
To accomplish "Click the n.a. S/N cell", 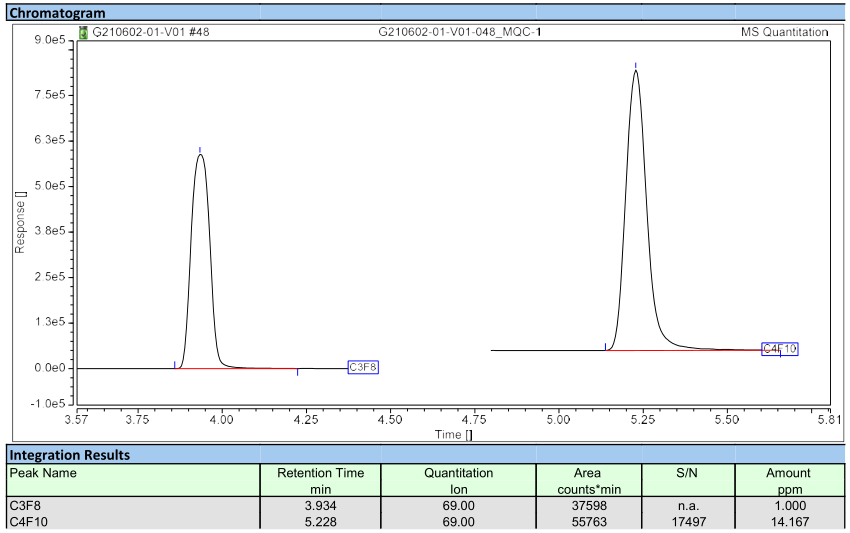I will pyautogui.click(x=688, y=505).
